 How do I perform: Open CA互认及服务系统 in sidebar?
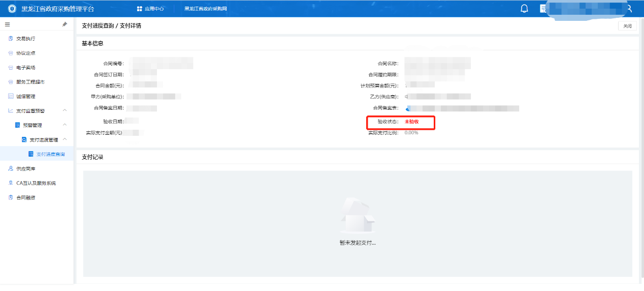[x=36, y=183]
